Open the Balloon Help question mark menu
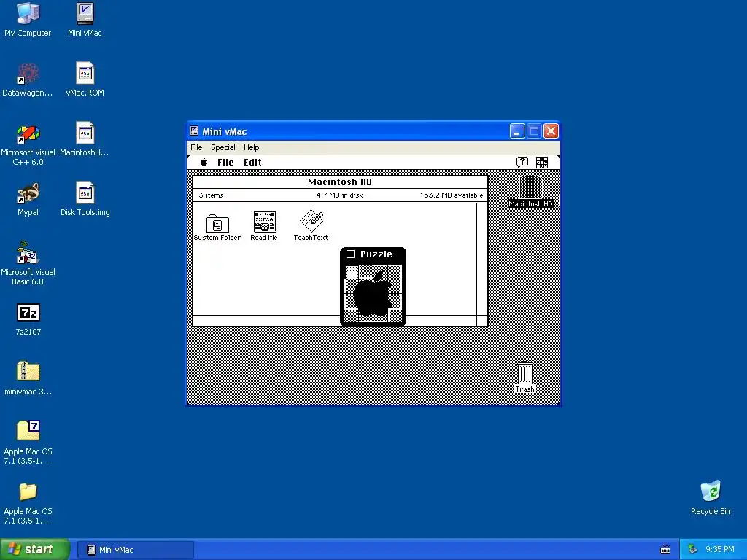The image size is (747, 560). pyautogui.click(x=522, y=163)
